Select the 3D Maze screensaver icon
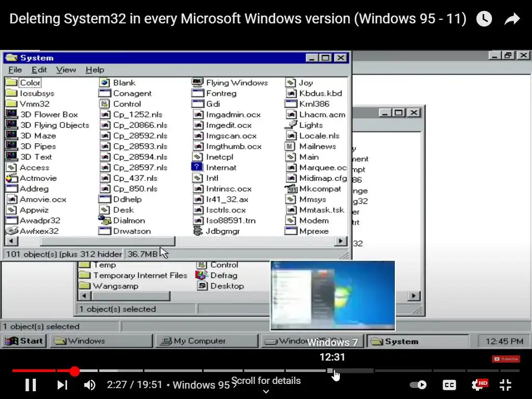 tap(11, 135)
